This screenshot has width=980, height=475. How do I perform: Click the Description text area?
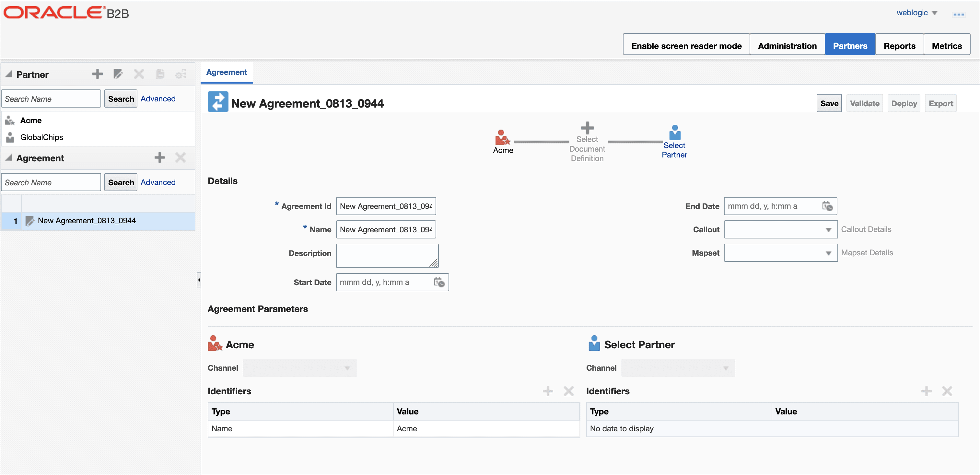tap(387, 256)
